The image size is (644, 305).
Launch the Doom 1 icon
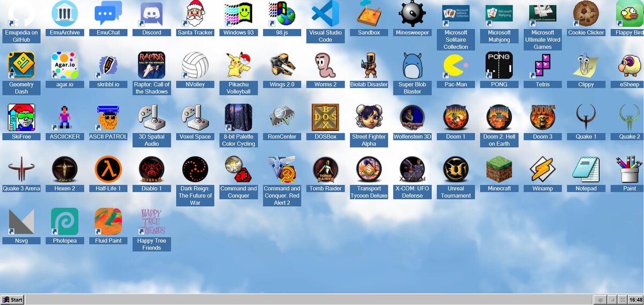(456, 117)
